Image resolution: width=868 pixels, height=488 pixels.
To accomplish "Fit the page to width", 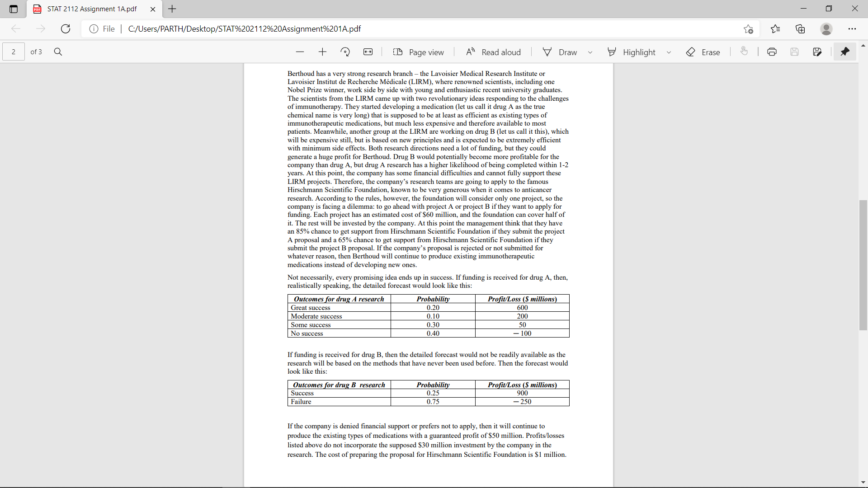I will click(x=368, y=52).
